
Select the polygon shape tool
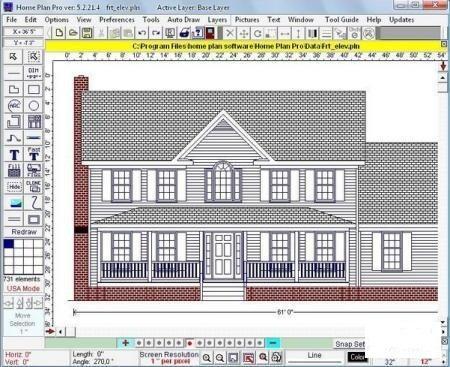click(14, 89)
